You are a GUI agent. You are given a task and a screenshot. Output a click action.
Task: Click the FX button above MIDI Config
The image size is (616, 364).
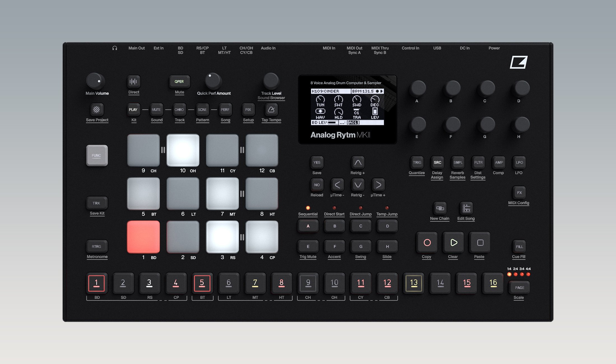(x=519, y=192)
